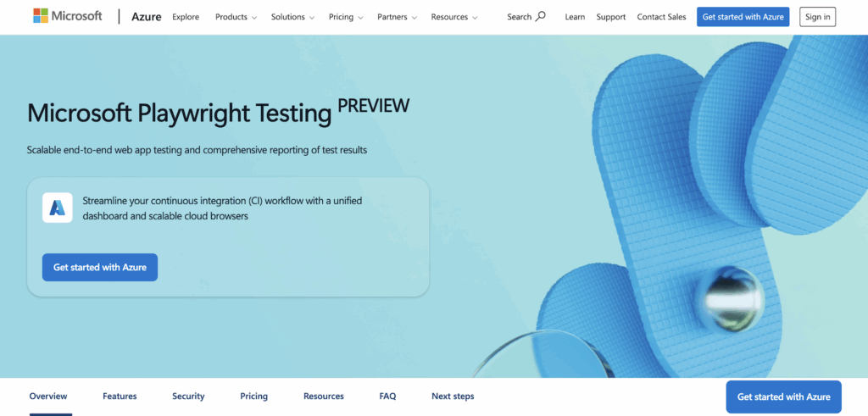The width and height of the screenshot is (868, 416).
Task: Click Contact Sales link
Action: (661, 17)
